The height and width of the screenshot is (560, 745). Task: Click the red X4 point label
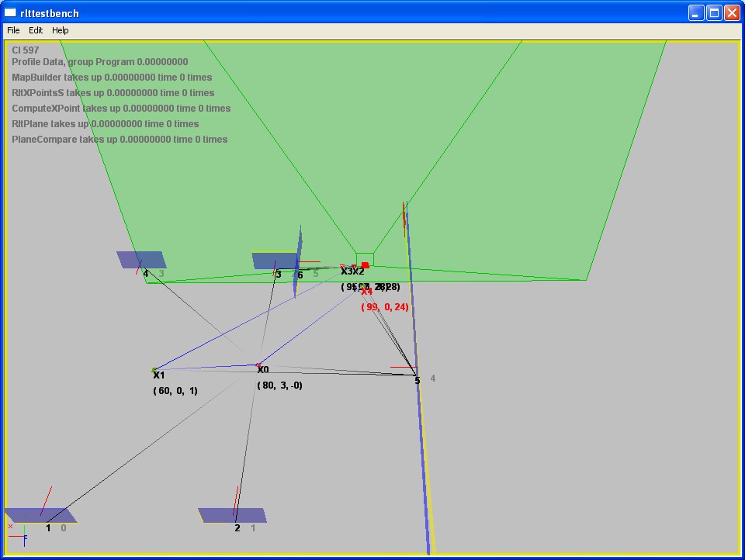pos(366,292)
